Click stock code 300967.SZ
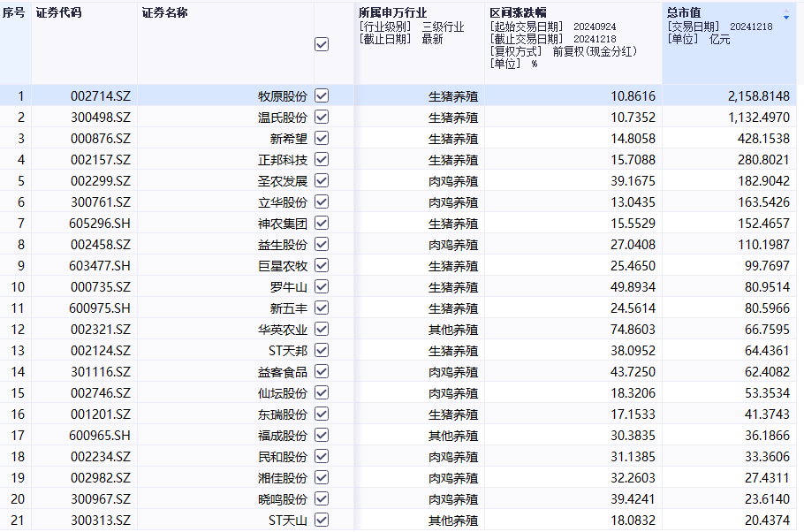The image size is (804, 532). tap(100, 498)
